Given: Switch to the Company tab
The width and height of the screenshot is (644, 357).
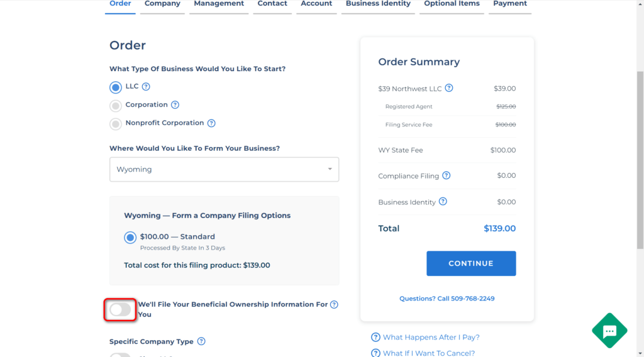Looking at the screenshot, I should 162,4.
